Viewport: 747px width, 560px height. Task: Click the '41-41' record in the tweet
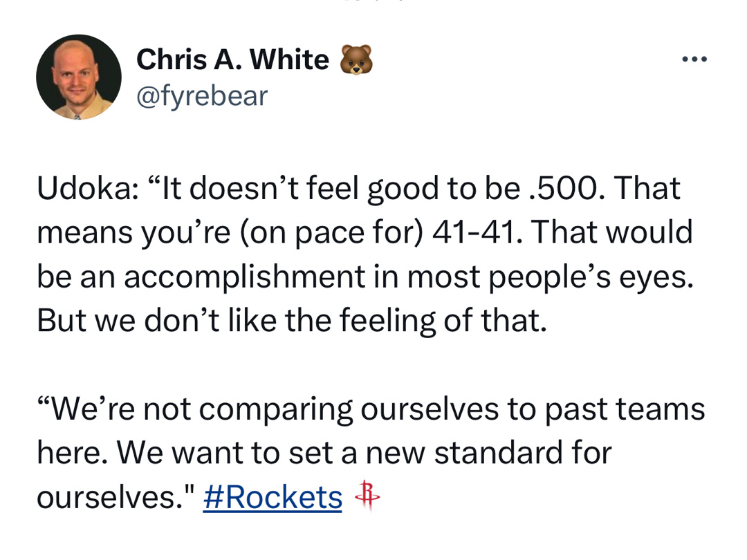[x=477, y=232]
